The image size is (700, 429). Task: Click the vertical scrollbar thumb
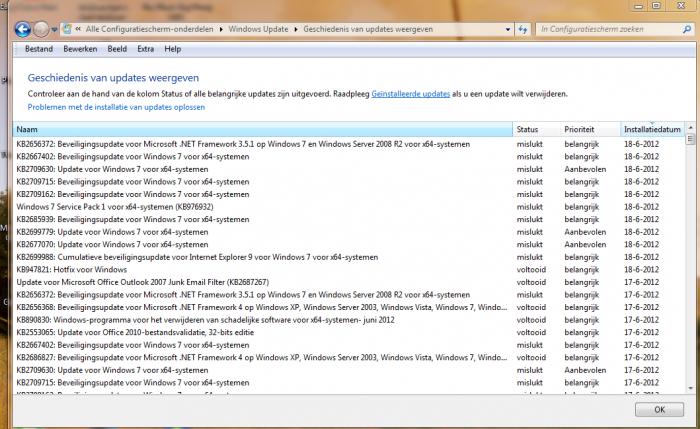(691, 139)
